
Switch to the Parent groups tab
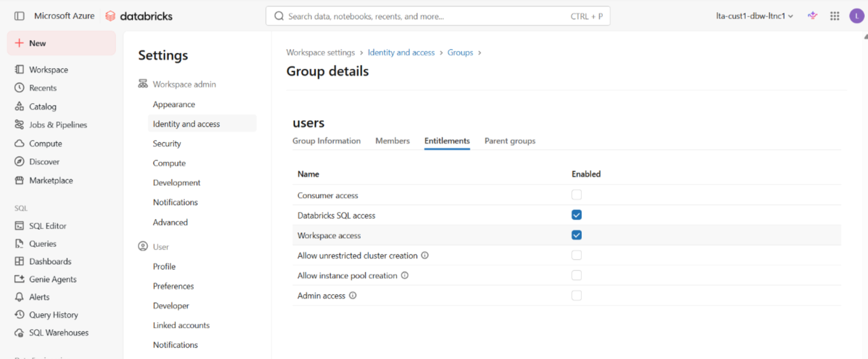[510, 141]
